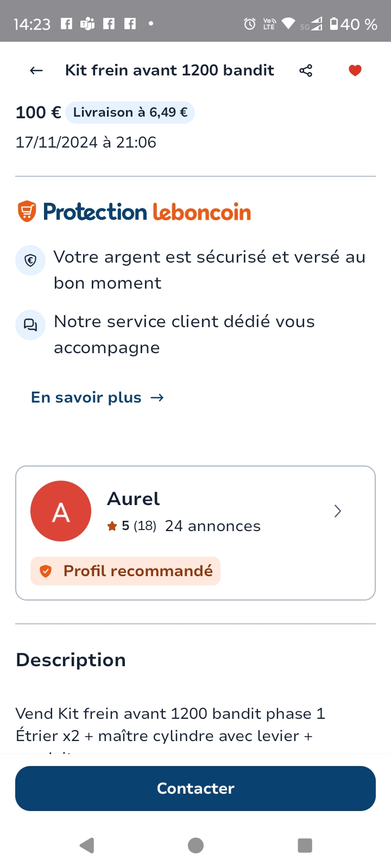Tap the Description section heading
This screenshot has height=868, width=391.
click(71, 660)
